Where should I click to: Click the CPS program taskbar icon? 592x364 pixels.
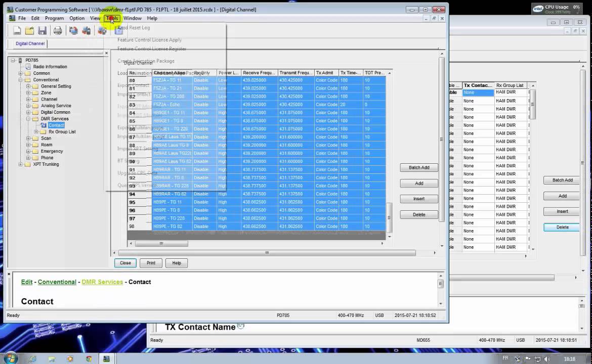(x=106, y=359)
